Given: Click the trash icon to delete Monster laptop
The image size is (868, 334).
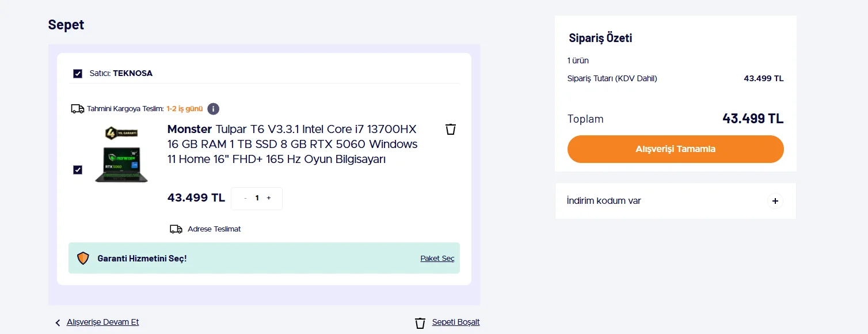Looking at the screenshot, I should coord(451,129).
